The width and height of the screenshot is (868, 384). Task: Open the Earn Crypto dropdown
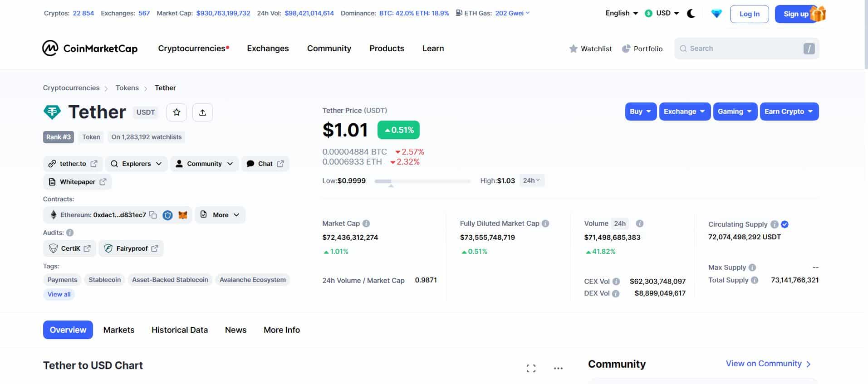pyautogui.click(x=789, y=112)
